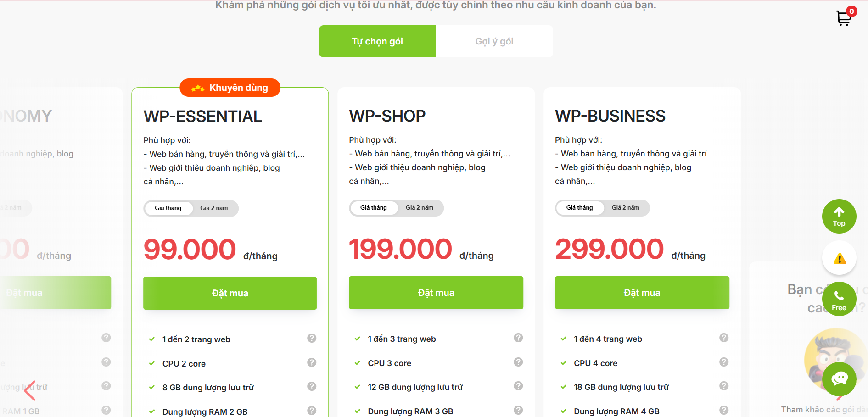Click the scroll to Top button
The height and width of the screenshot is (417, 868).
click(839, 216)
